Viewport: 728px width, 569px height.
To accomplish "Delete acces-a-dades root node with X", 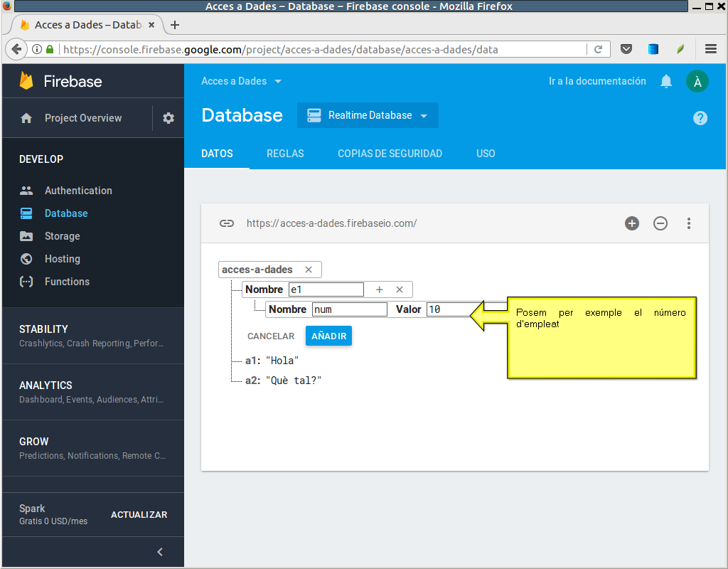I will [x=309, y=270].
